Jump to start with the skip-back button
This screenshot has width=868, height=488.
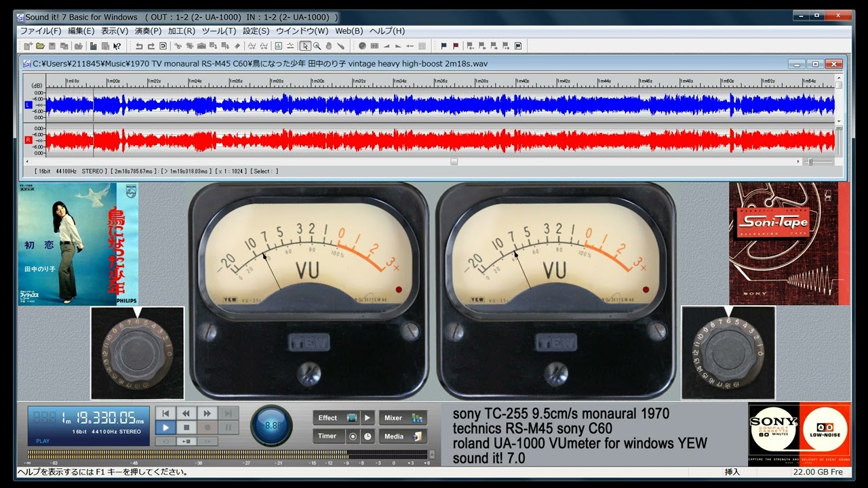point(165,413)
